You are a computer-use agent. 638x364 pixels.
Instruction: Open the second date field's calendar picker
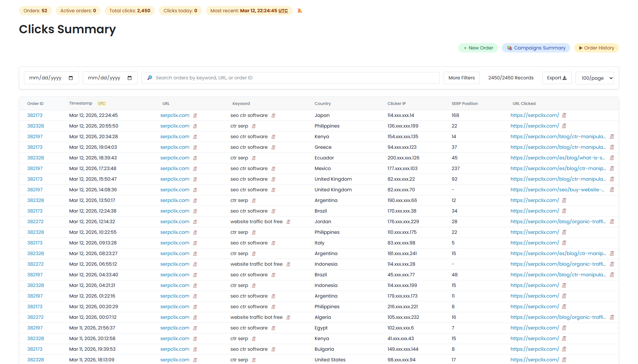[x=130, y=78]
